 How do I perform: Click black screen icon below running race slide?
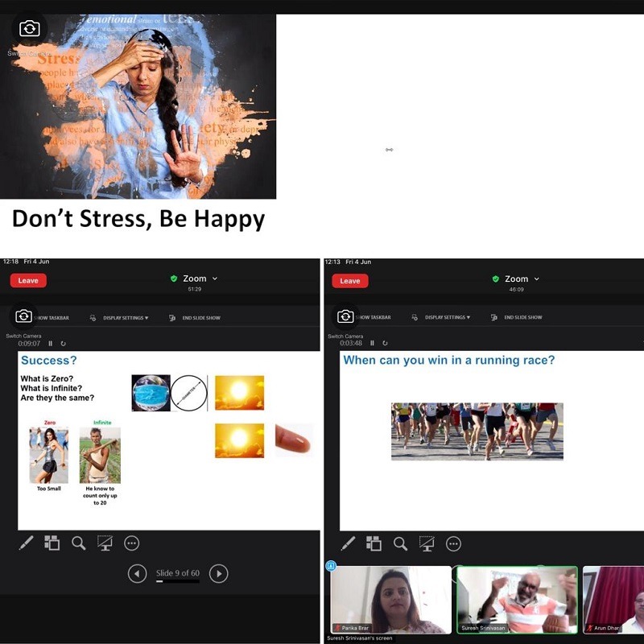coord(427,543)
